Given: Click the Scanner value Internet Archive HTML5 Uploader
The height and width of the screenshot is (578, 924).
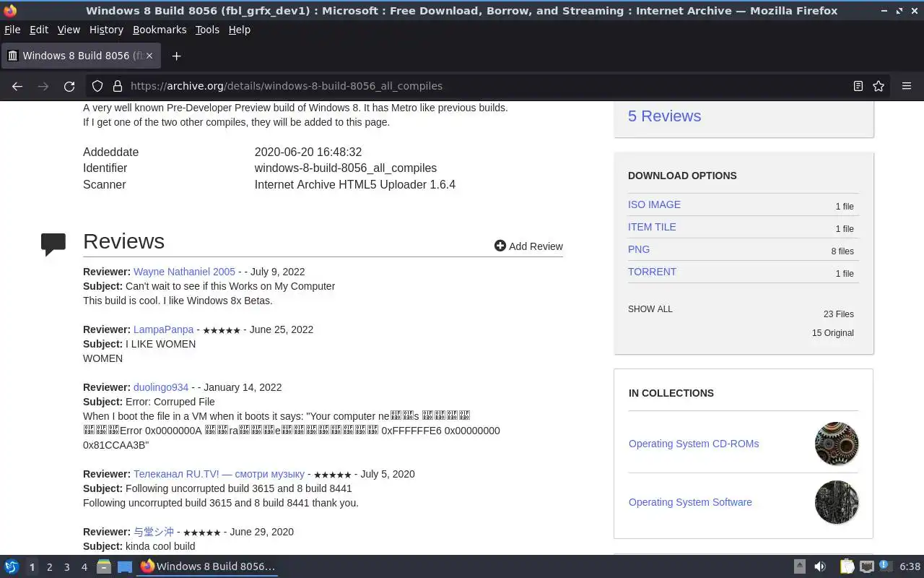Looking at the screenshot, I should [354, 185].
